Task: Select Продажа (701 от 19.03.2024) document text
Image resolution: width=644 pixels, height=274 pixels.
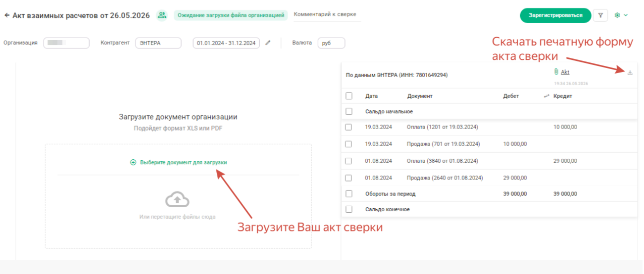Action: (443, 144)
